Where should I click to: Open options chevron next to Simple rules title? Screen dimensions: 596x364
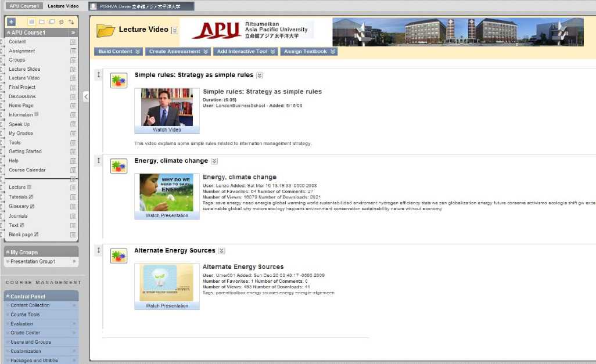[260, 75]
